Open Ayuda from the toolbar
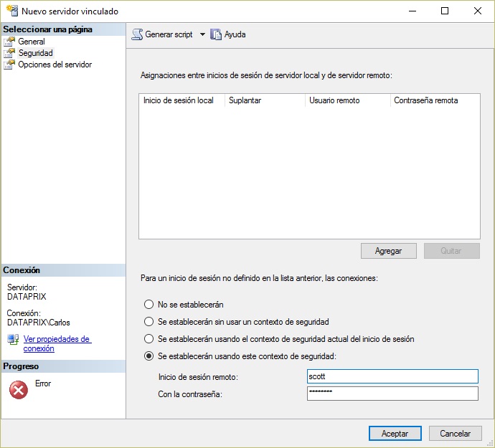Image resolution: width=495 pixels, height=448 pixels. (235, 34)
